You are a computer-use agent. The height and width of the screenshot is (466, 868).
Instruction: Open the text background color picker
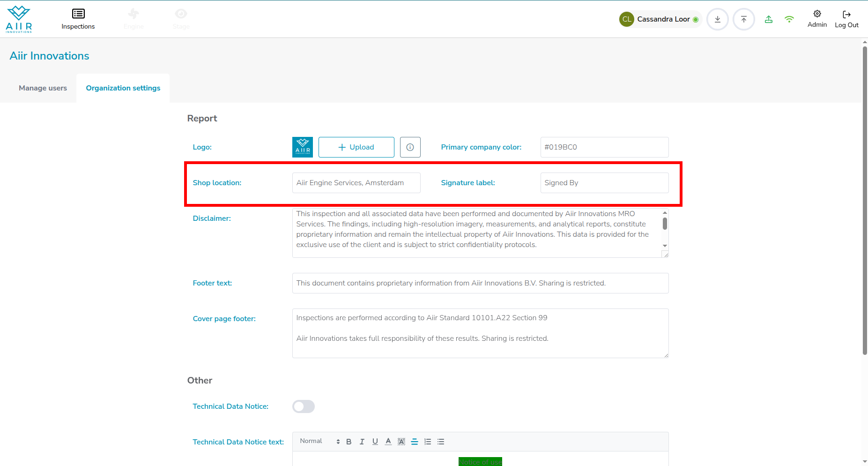pyautogui.click(x=401, y=442)
